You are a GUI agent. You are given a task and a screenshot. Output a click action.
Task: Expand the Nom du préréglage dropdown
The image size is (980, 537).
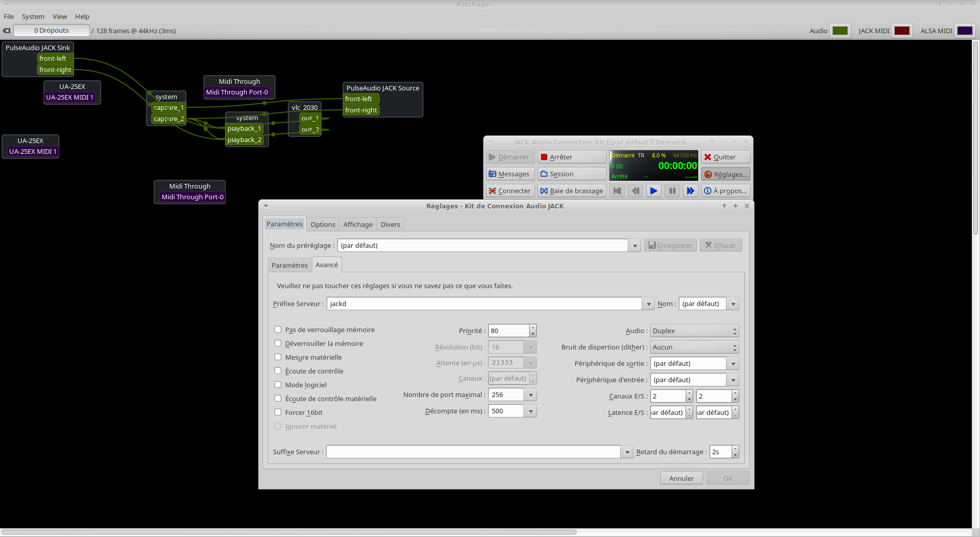[x=634, y=246]
